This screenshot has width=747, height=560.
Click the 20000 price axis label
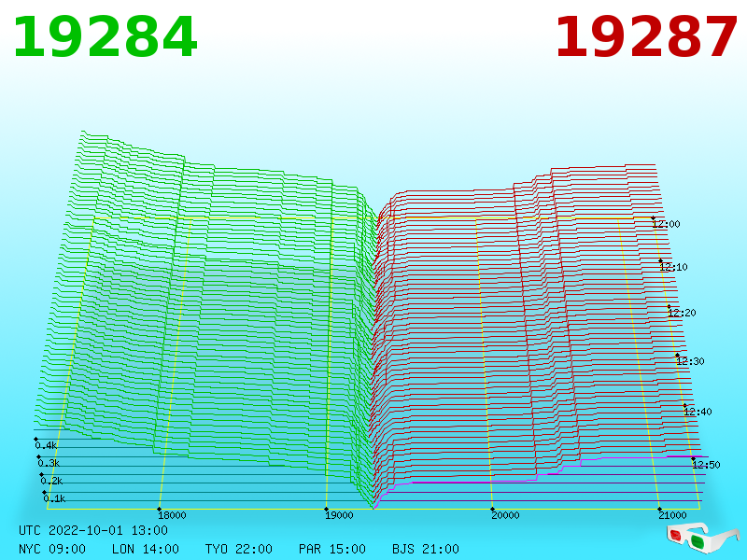tap(505, 515)
